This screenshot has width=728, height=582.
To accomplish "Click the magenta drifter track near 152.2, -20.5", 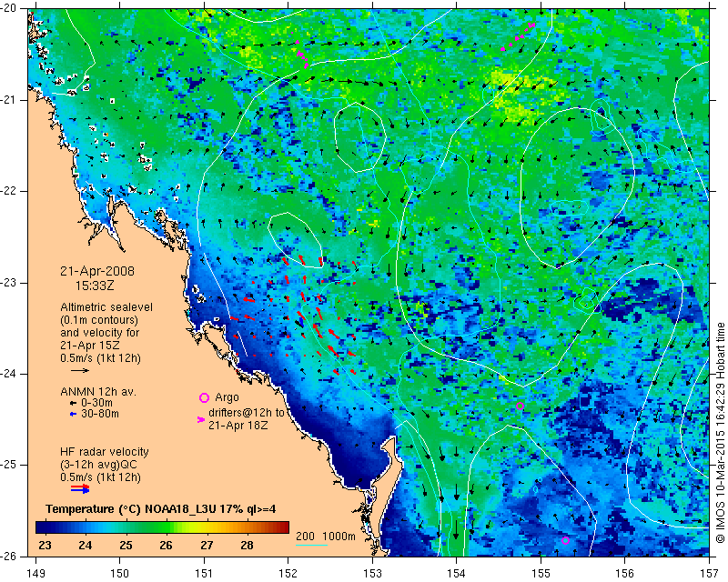I will tap(302, 55).
